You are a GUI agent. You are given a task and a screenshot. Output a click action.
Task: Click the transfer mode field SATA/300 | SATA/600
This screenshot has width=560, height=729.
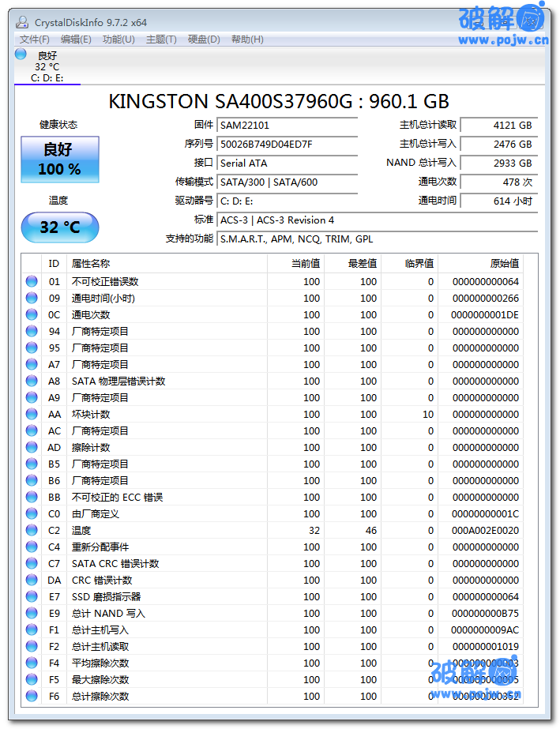tap(287, 182)
